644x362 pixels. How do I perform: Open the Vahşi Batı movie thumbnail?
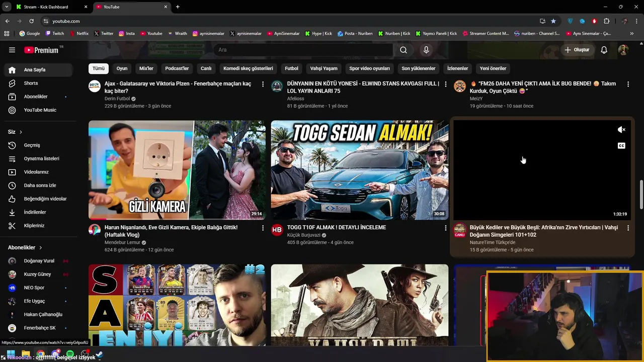pos(360,305)
